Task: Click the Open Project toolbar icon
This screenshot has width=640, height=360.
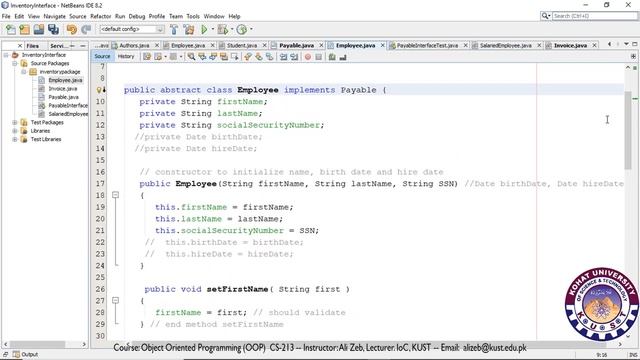Action: tap(39, 29)
